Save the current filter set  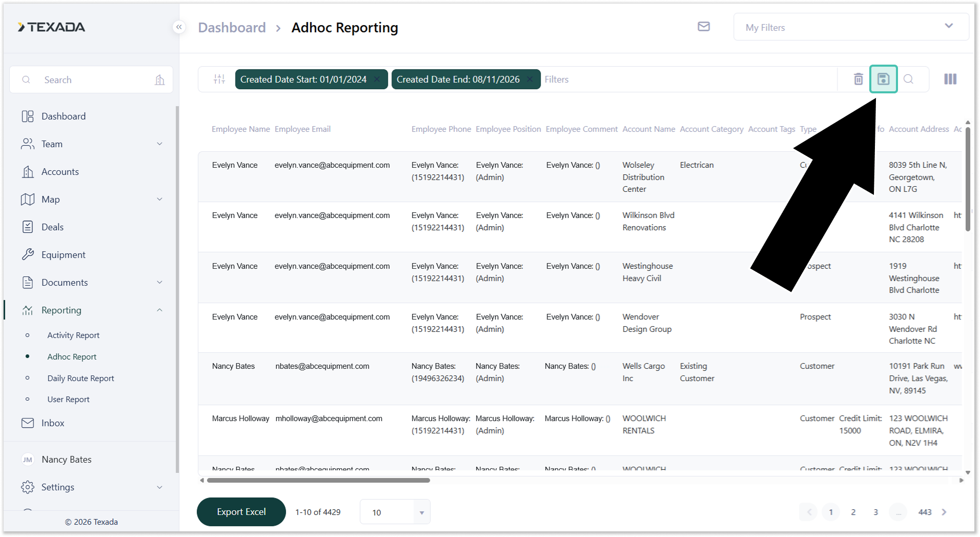coord(883,79)
